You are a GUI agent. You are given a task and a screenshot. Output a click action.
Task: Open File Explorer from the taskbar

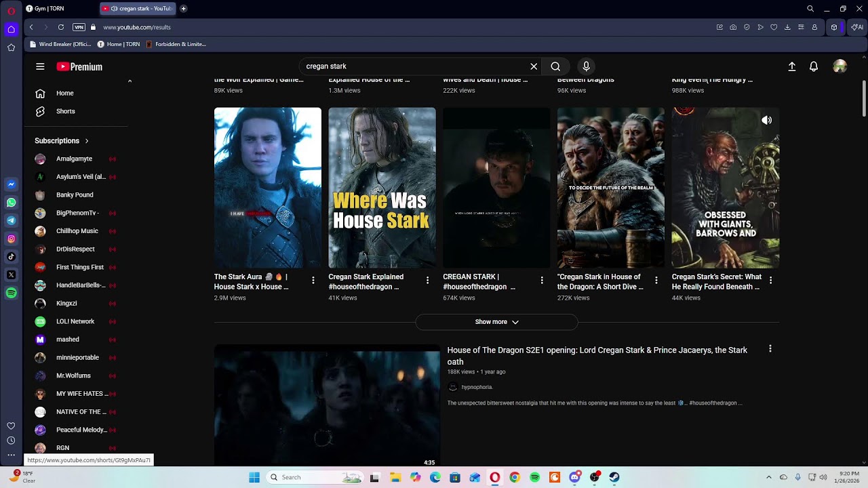coord(395,477)
